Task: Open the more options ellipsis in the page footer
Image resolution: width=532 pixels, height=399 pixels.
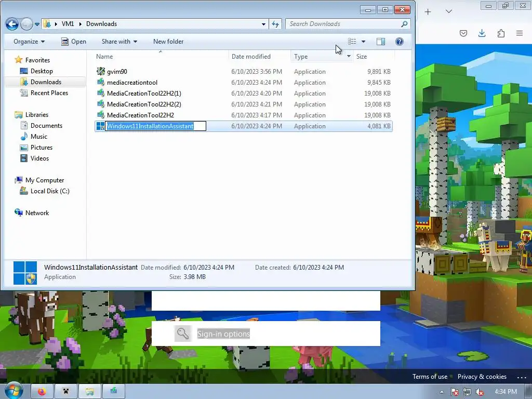Action: click(522, 377)
